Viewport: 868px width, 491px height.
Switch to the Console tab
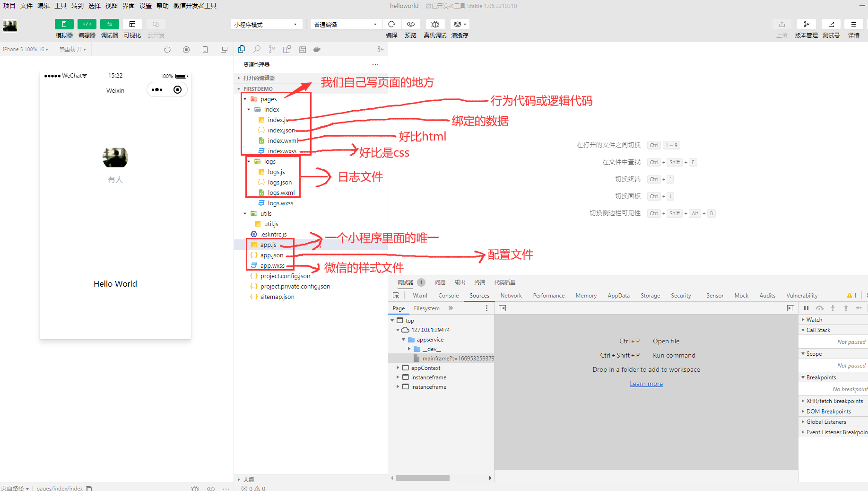click(448, 296)
